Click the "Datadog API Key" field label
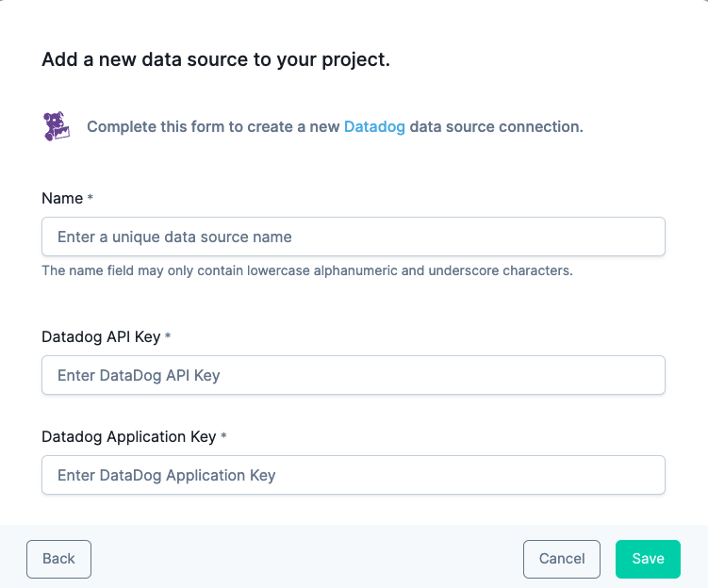This screenshot has height=588, width=708. [x=101, y=336]
